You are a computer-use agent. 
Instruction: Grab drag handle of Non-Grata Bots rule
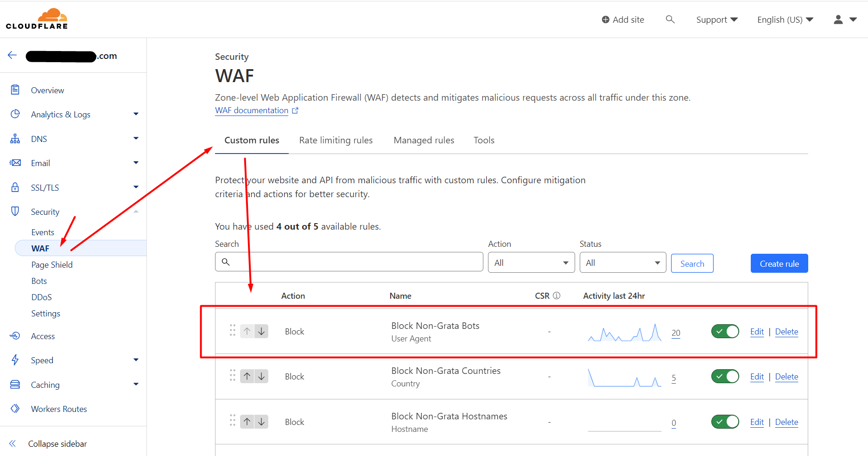[x=233, y=330]
